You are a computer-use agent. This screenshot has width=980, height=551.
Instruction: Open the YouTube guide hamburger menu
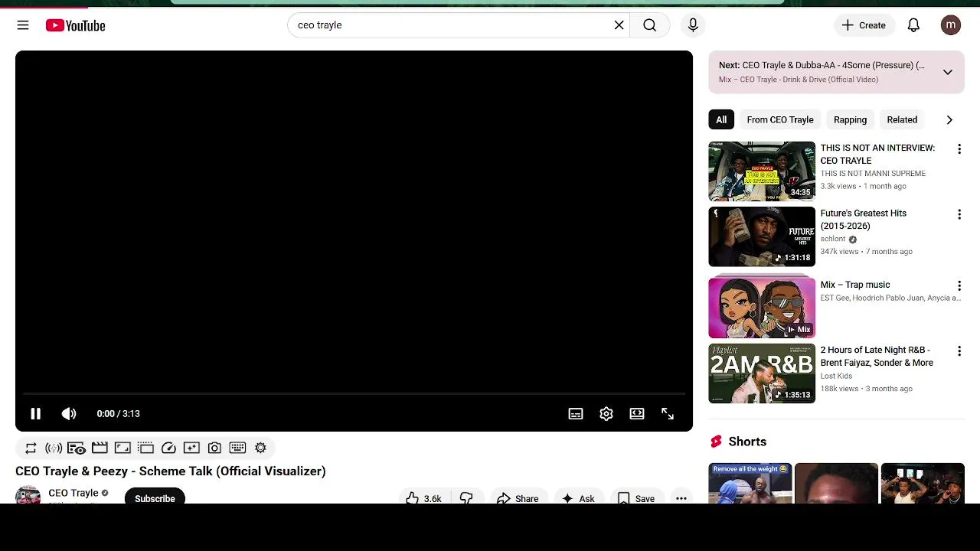pyautogui.click(x=23, y=25)
